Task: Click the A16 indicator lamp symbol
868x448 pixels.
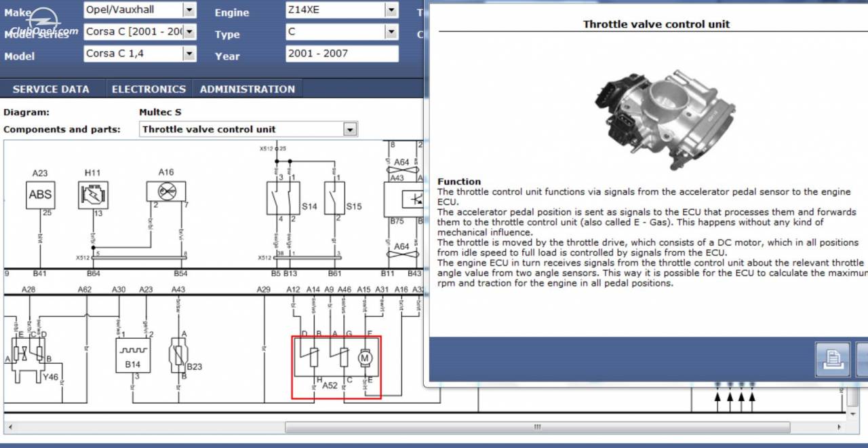Action: (167, 191)
